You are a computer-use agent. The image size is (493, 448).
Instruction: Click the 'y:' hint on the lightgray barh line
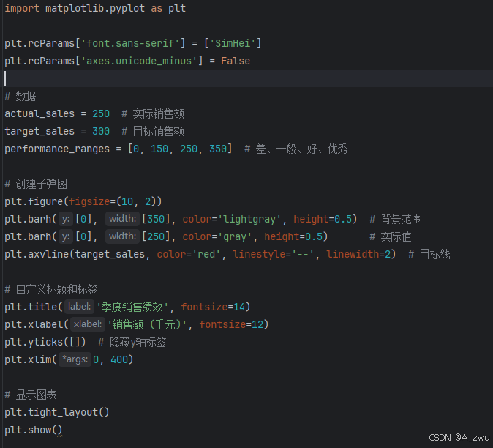65,219
